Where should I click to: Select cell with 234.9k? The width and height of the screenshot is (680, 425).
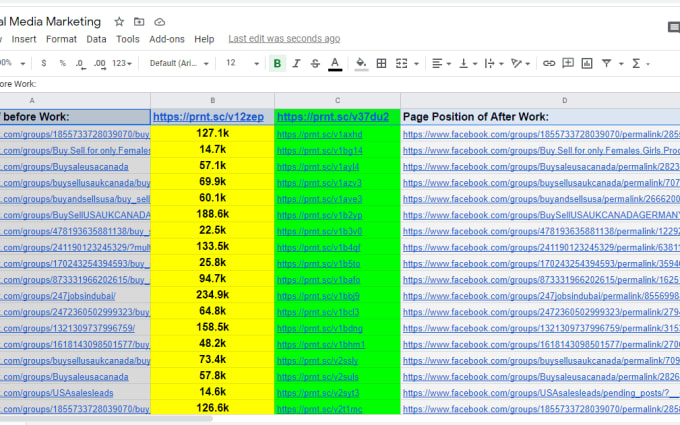pos(212,295)
